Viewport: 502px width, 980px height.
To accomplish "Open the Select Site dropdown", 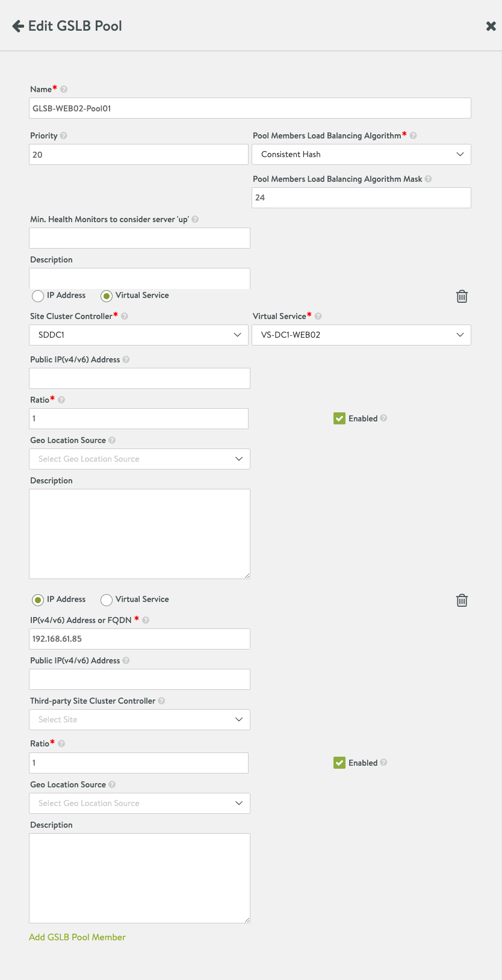I will (140, 719).
